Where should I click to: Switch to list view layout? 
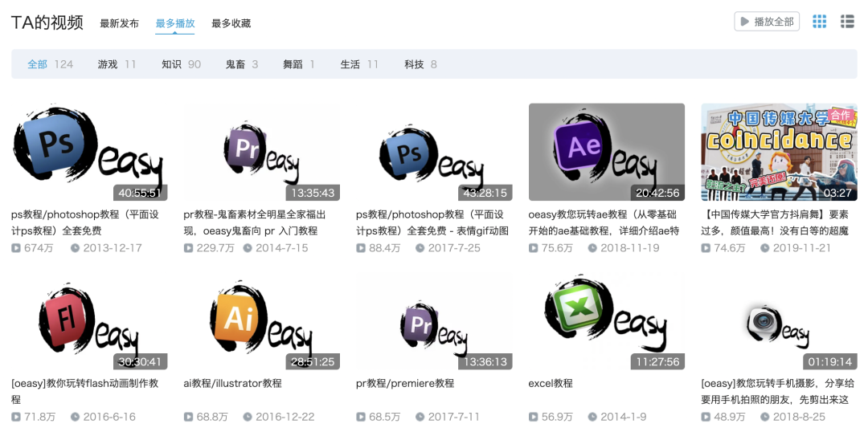[847, 22]
